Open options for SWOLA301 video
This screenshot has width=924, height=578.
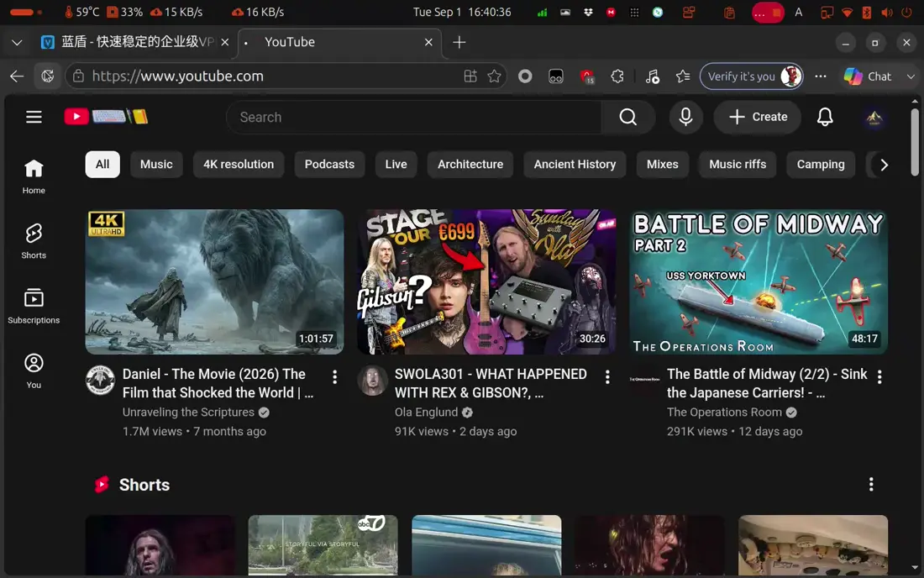pos(607,377)
